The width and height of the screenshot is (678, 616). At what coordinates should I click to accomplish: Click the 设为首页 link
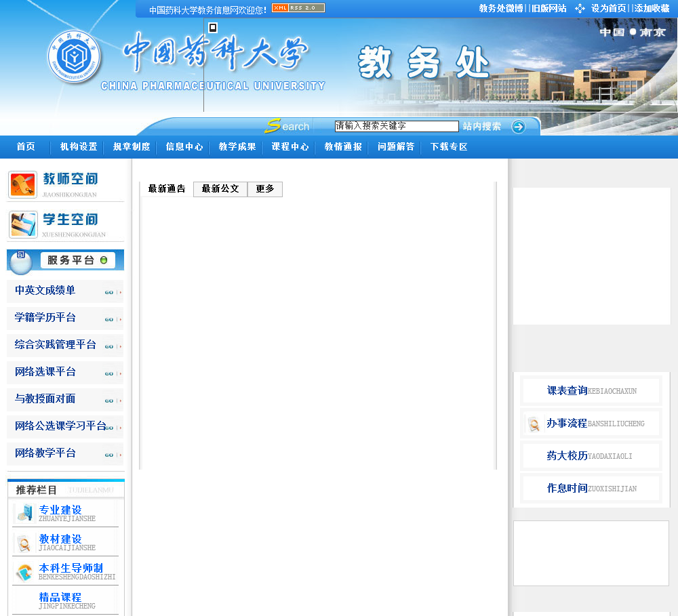(608, 9)
